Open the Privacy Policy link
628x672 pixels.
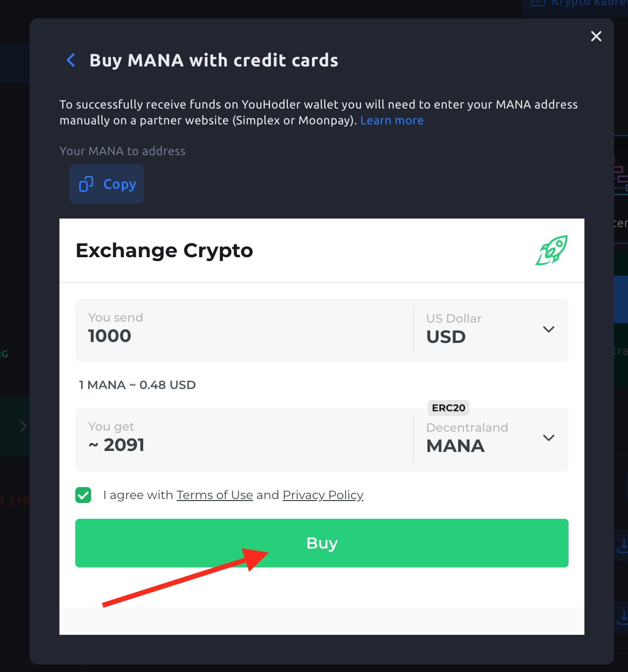pos(323,495)
